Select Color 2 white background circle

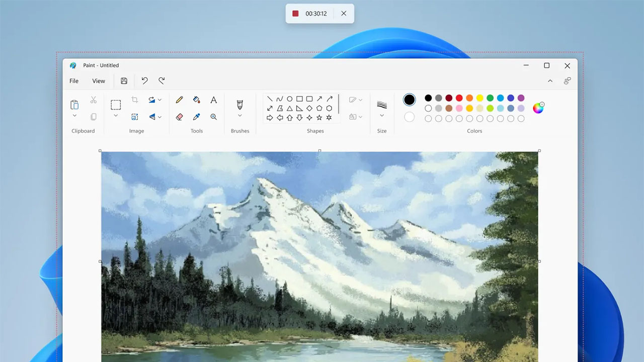(410, 117)
